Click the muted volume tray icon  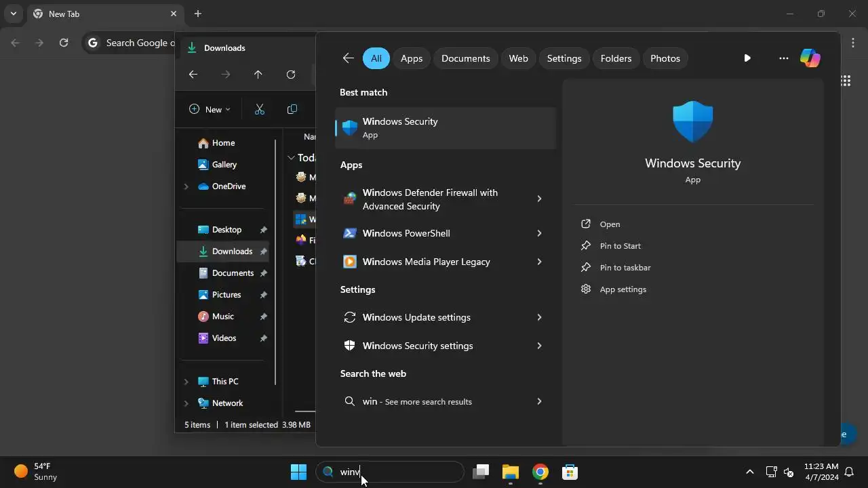tap(788, 472)
